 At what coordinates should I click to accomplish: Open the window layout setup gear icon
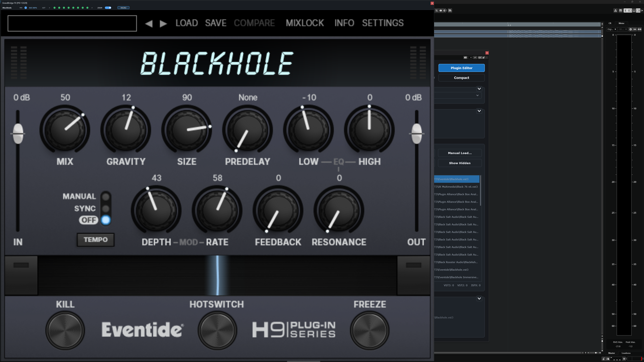point(642,11)
